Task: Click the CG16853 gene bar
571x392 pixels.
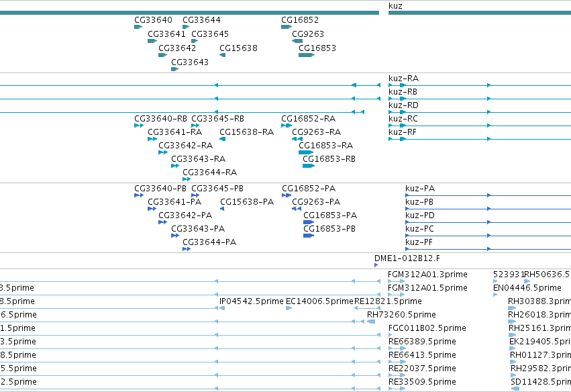Action: click(307, 55)
